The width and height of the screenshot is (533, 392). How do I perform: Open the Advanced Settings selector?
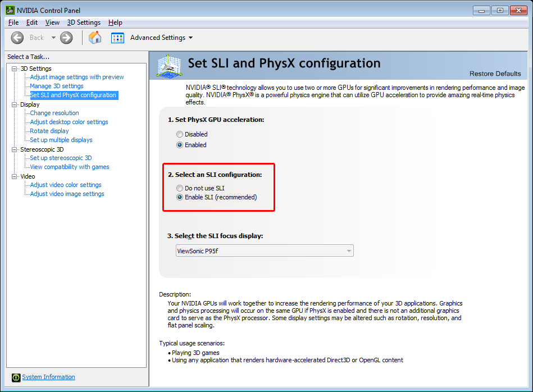(161, 37)
